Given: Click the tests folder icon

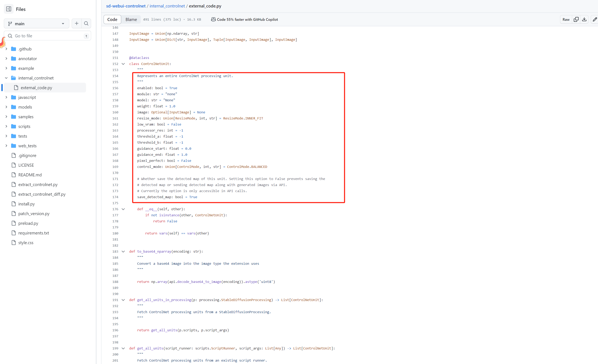Looking at the screenshot, I should coord(14,136).
